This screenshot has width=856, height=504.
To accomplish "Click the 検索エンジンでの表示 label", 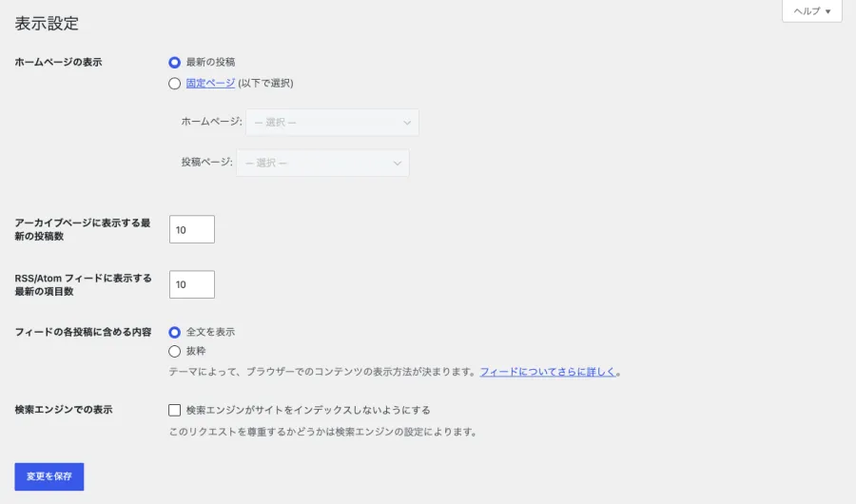I will click(64, 410).
